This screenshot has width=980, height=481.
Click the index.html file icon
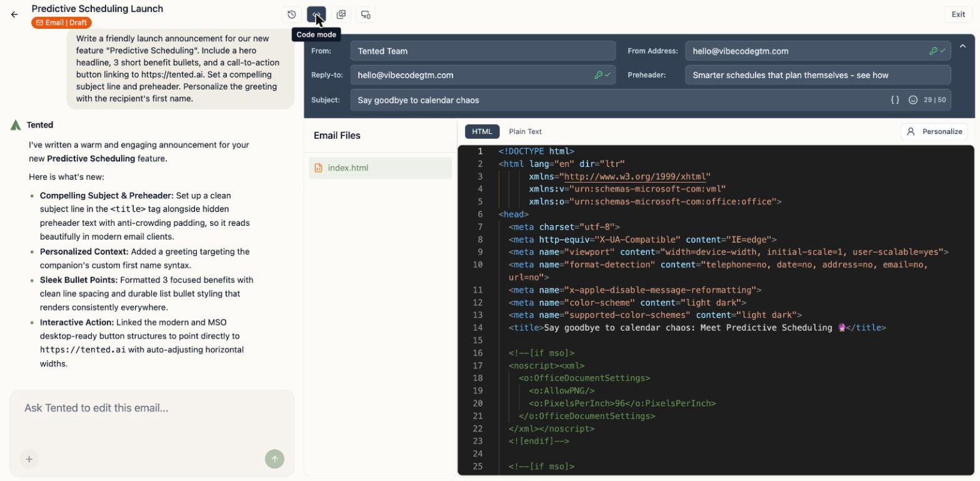(319, 168)
